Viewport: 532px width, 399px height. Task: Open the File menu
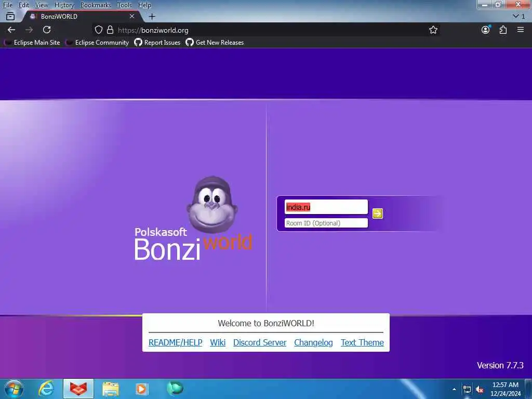pyautogui.click(x=7, y=5)
